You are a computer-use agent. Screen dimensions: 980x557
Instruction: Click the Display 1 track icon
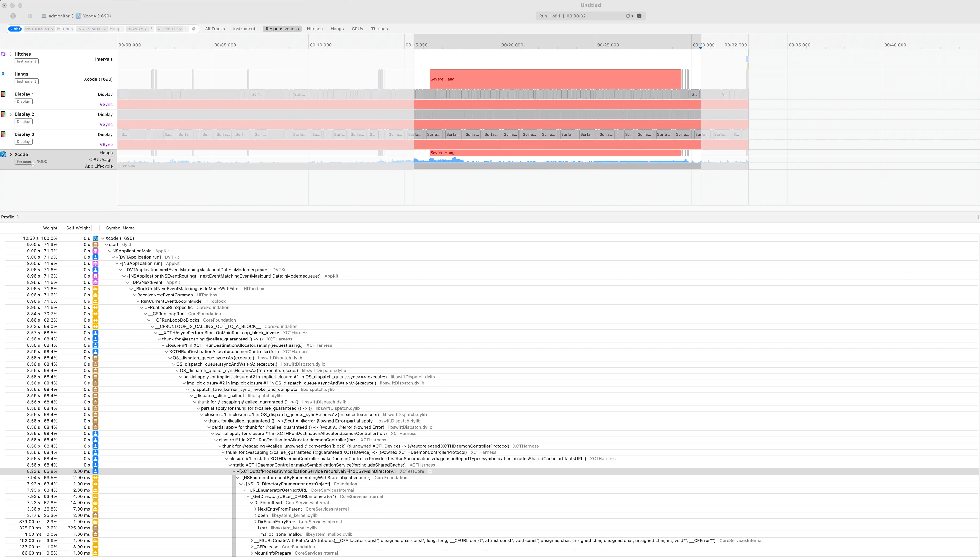(x=3, y=94)
